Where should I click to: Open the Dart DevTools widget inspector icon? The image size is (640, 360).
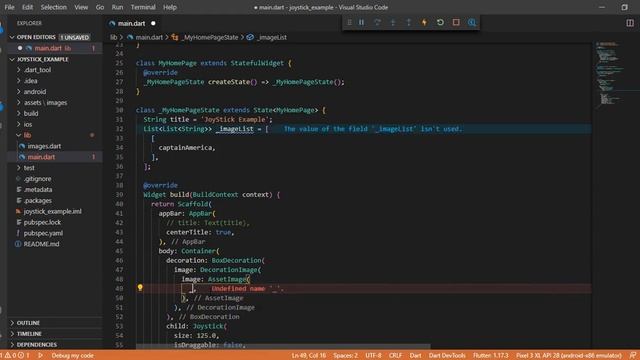click(472, 22)
